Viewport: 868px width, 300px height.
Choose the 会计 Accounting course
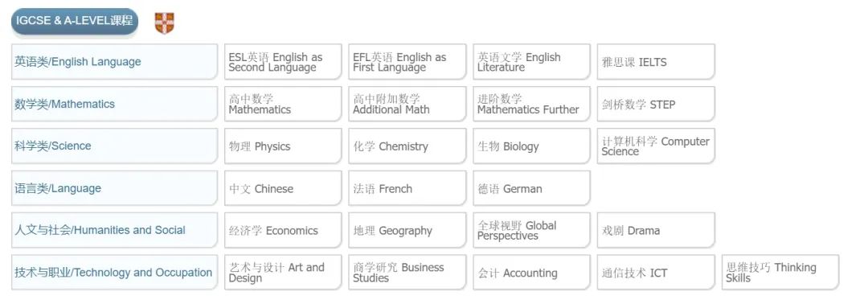(531, 273)
